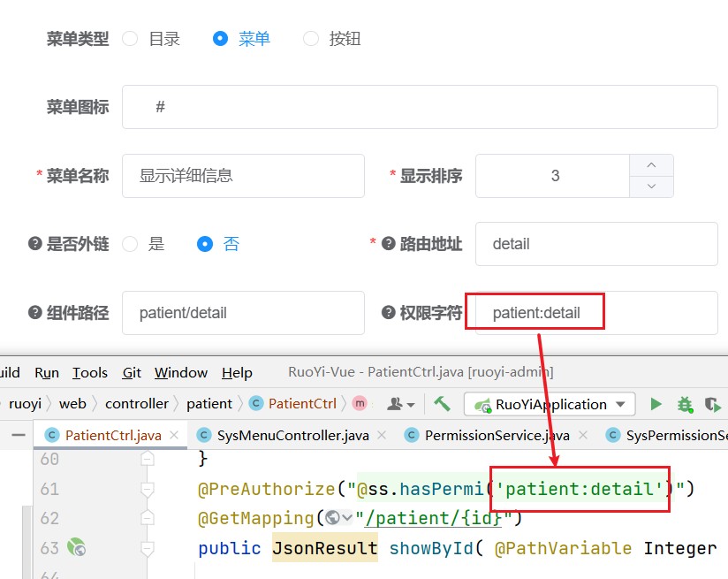This screenshot has height=579, width=728.
Task: Click the ruoyi breadcrumb
Action: (x=25, y=404)
